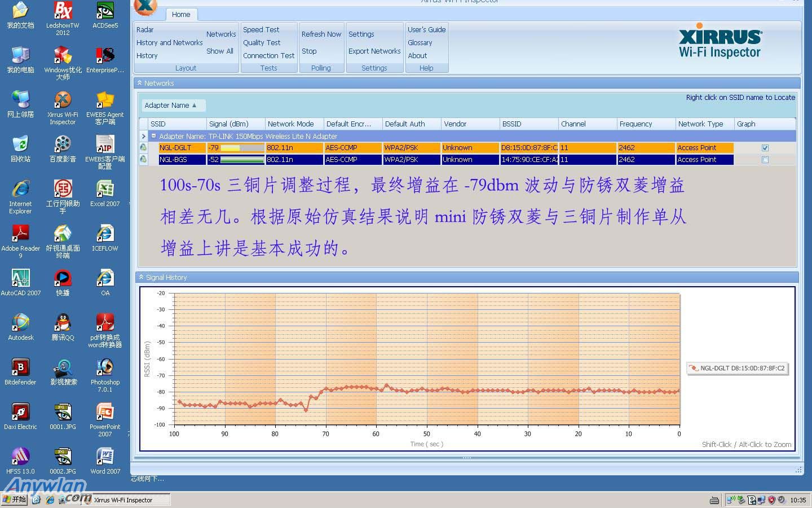The width and height of the screenshot is (812, 508).
Task: Click NGL-DGLT signal strength bar
Action: point(242,148)
